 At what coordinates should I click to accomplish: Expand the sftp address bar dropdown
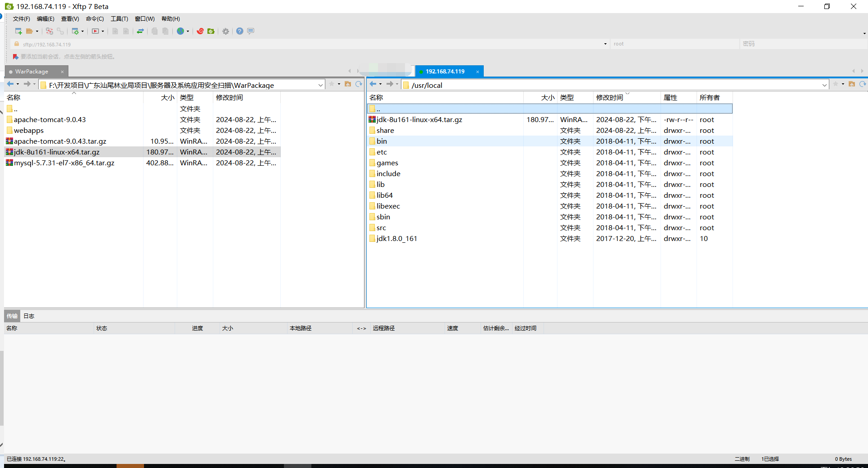tap(605, 44)
